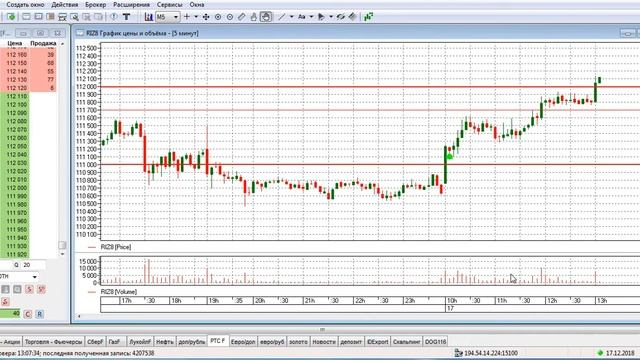Switch to the Евро/дол tab
640x360 pixels.
tap(243, 342)
